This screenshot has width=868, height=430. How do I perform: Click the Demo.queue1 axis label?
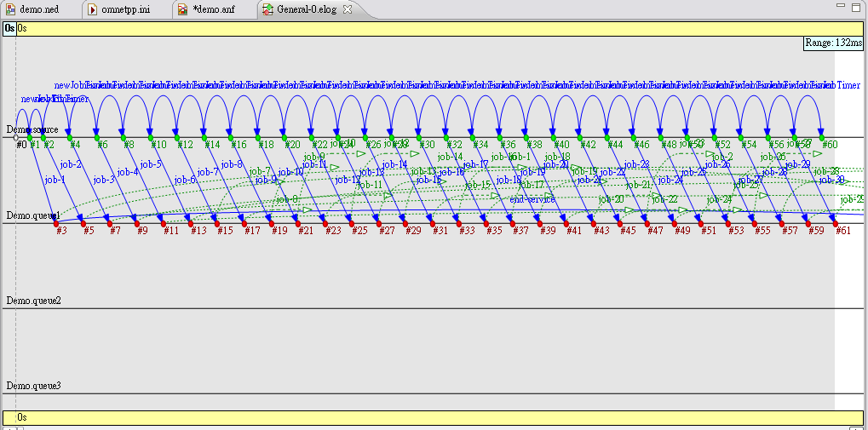coord(33,215)
